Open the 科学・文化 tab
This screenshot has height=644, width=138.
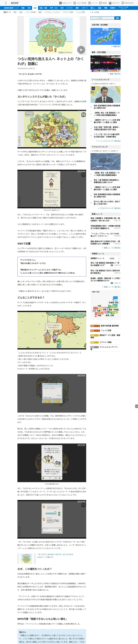pyautogui.click(x=54, y=8)
